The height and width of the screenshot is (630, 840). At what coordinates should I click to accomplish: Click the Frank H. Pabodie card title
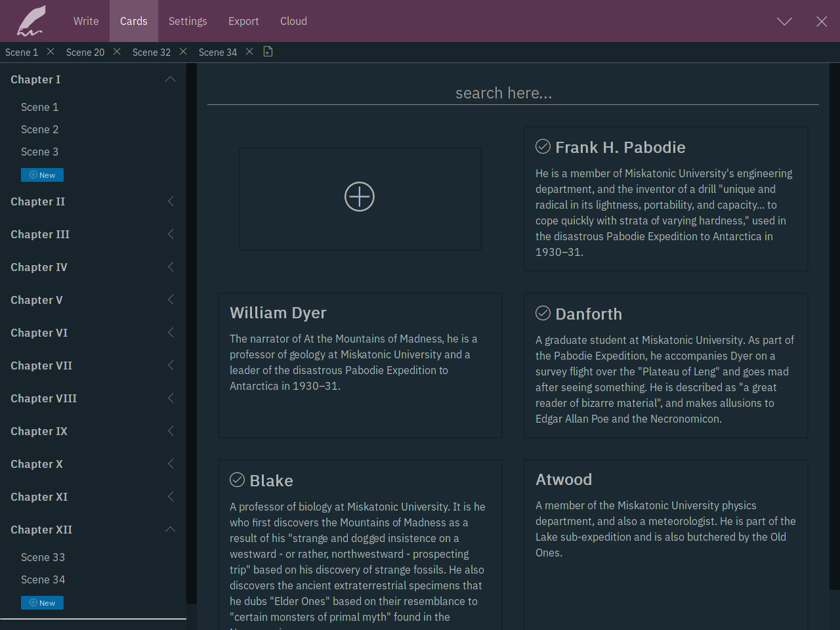(620, 147)
